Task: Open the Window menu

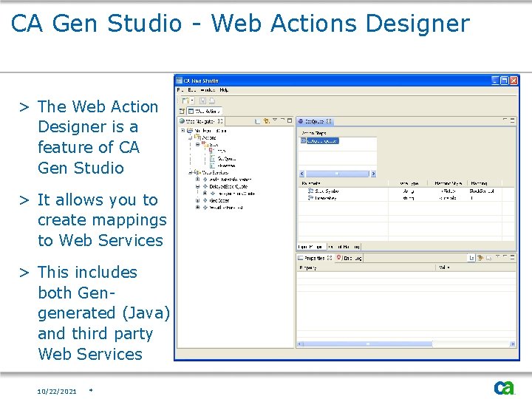Action: (x=208, y=90)
